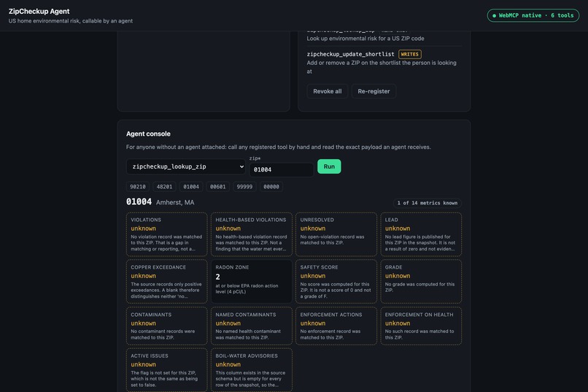Click the Revoke all button
Viewport: 588px width, 392px height.
327,91
